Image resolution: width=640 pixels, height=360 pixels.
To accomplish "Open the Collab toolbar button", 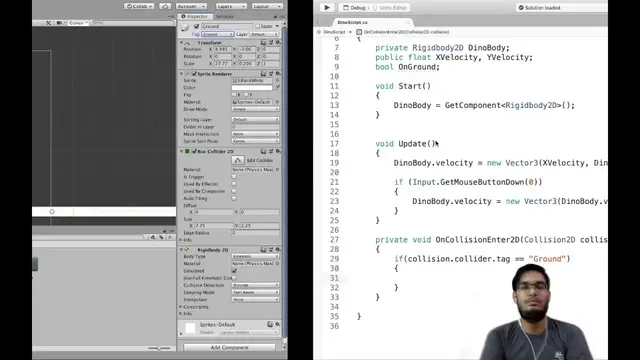I will 139,6.
